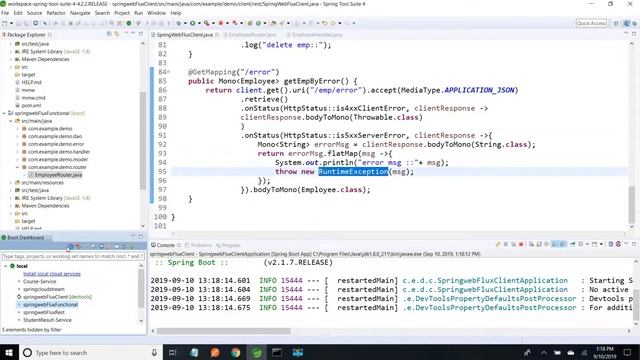Open the Boot Dashboard view tab
Viewport: 640px width, 360px height.
[25, 238]
